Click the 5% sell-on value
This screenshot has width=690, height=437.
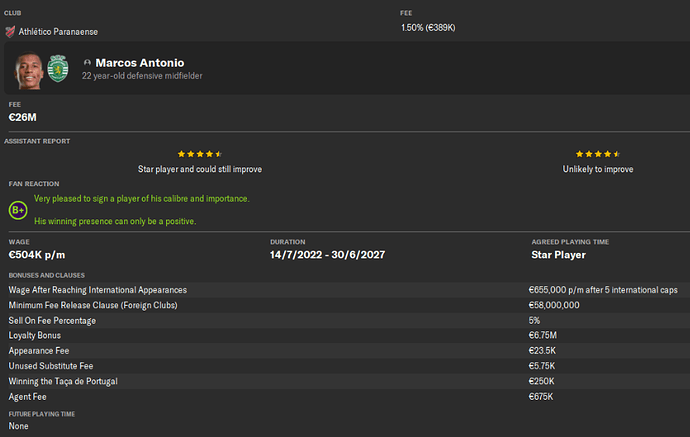pos(534,320)
